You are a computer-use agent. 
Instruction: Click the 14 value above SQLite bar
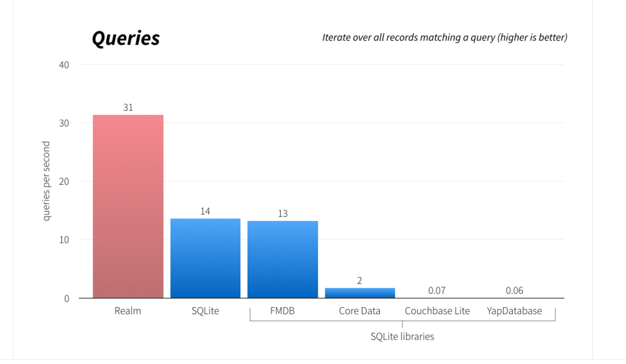pyautogui.click(x=205, y=211)
